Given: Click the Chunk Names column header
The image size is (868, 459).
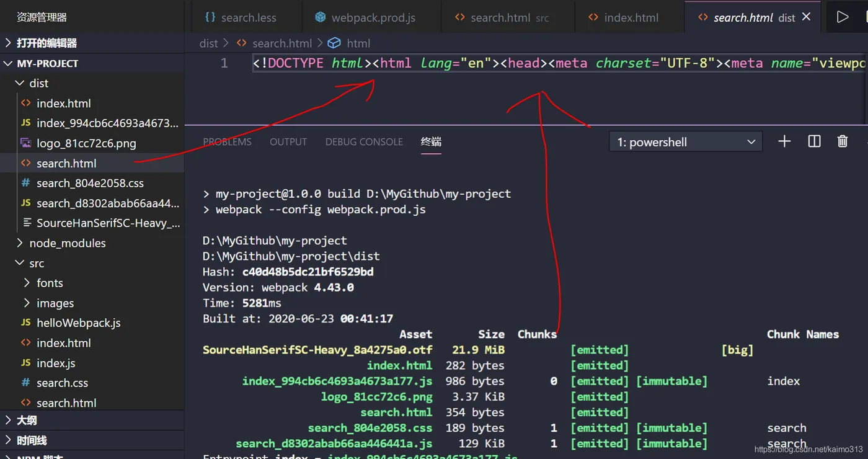Looking at the screenshot, I should [x=803, y=334].
